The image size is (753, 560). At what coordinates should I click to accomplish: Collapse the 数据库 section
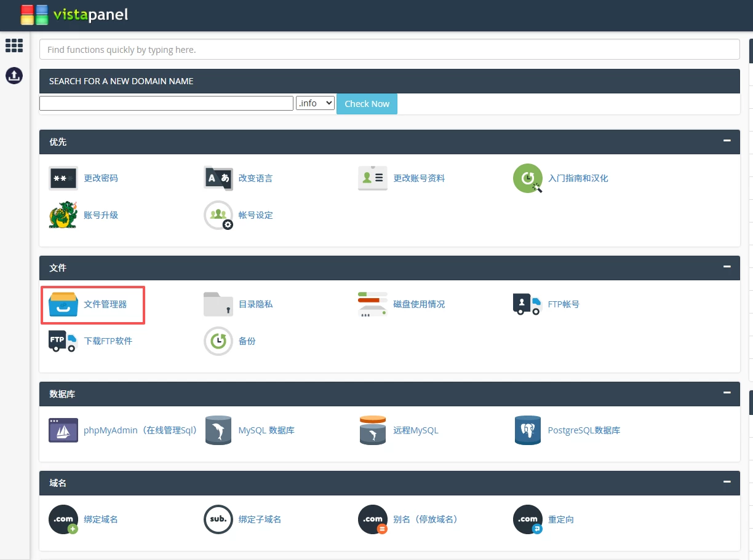[x=727, y=393]
